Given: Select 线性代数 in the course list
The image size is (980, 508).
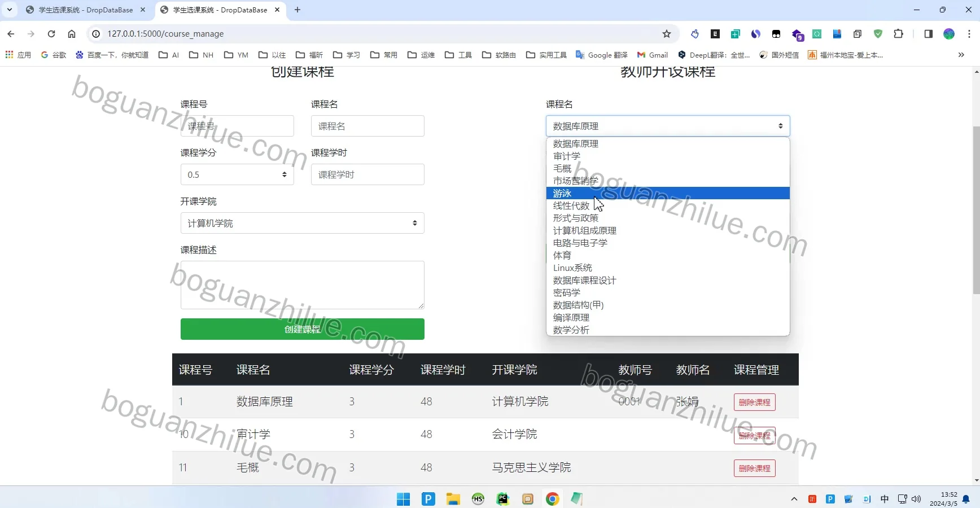Looking at the screenshot, I should pyautogui.click(x=668, y=205).
